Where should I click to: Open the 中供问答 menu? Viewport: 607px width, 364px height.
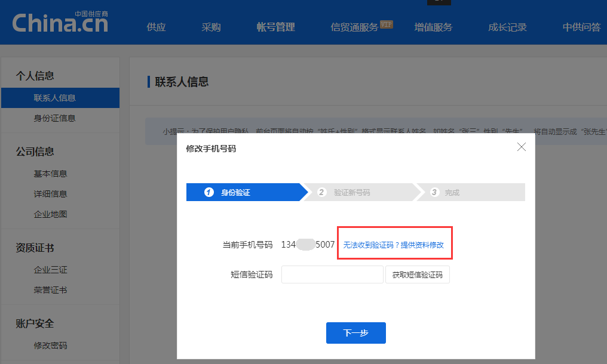[x=581, y=27]
